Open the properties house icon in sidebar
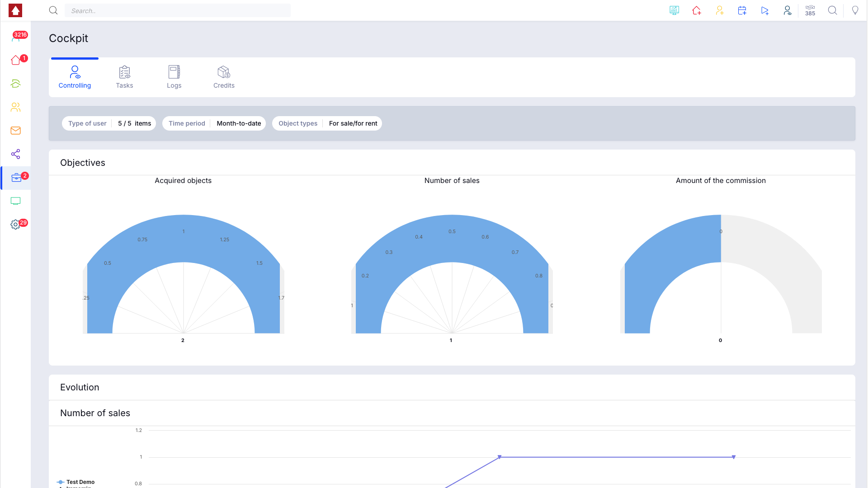The height and width of the screenshot is (488, 868). tap(16, 60)
